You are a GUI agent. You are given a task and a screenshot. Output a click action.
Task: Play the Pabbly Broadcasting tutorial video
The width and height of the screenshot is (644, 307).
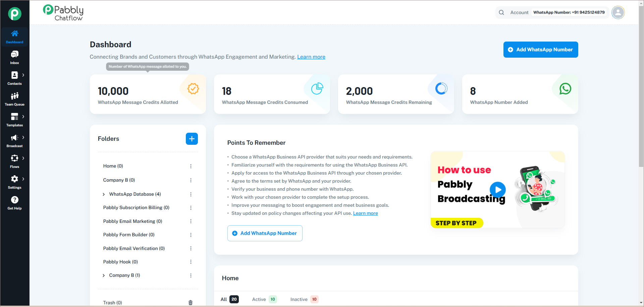[498, 190]
